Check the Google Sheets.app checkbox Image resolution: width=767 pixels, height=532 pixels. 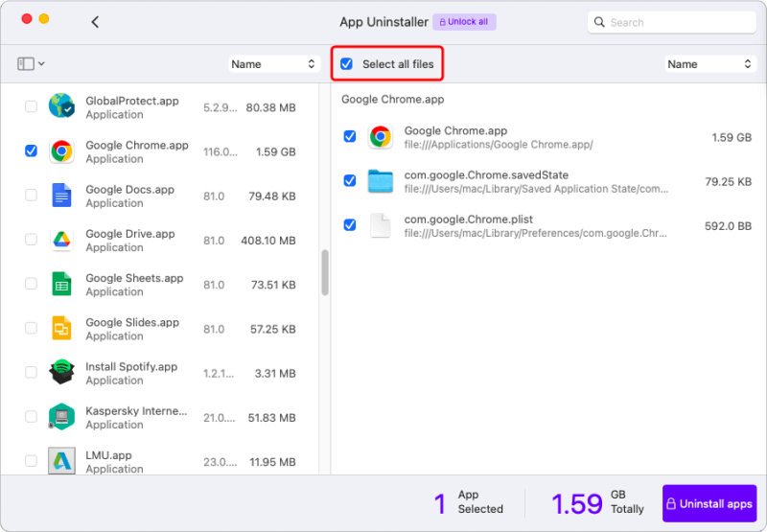(x=31, y=284)
